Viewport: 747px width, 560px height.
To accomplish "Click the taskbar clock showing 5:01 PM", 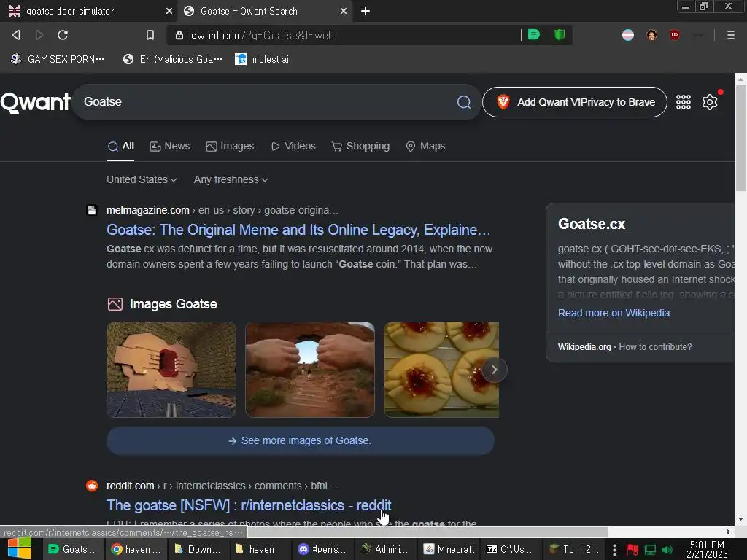I will point(707,550).
